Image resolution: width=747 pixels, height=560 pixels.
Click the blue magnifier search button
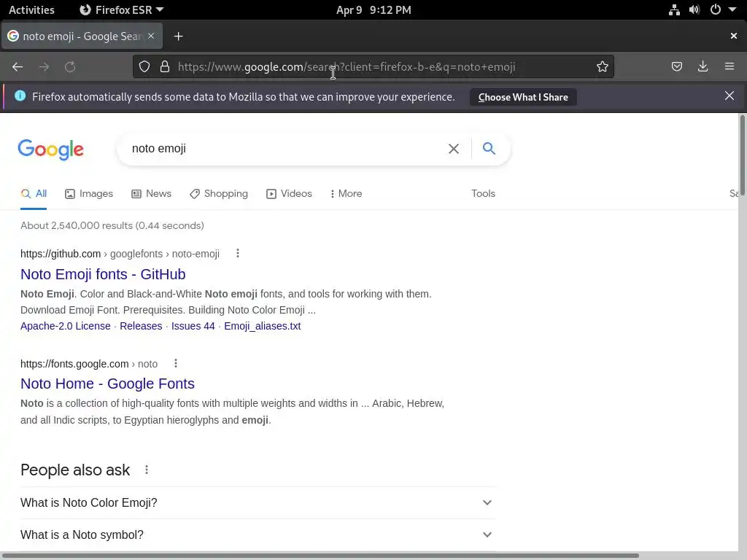coord(489,148)
